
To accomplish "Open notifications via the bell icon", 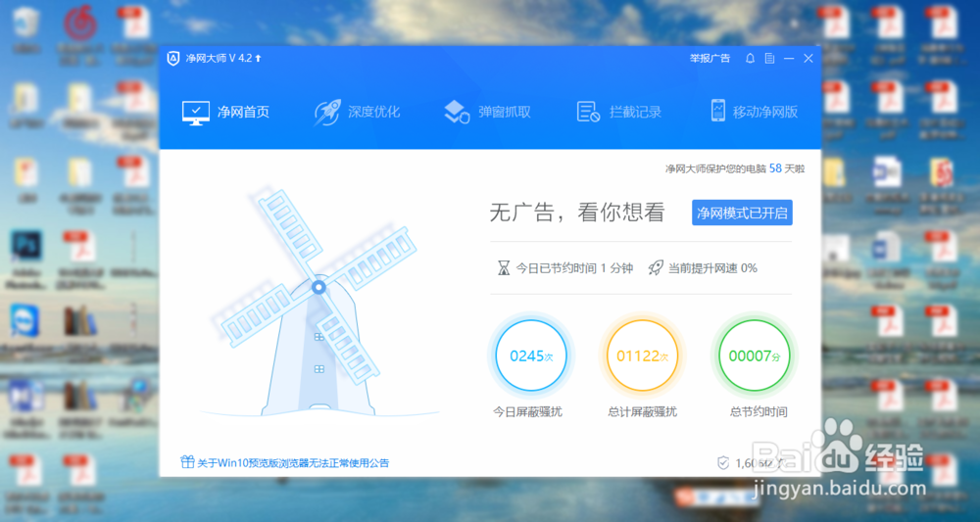I will tap(751, 58).
